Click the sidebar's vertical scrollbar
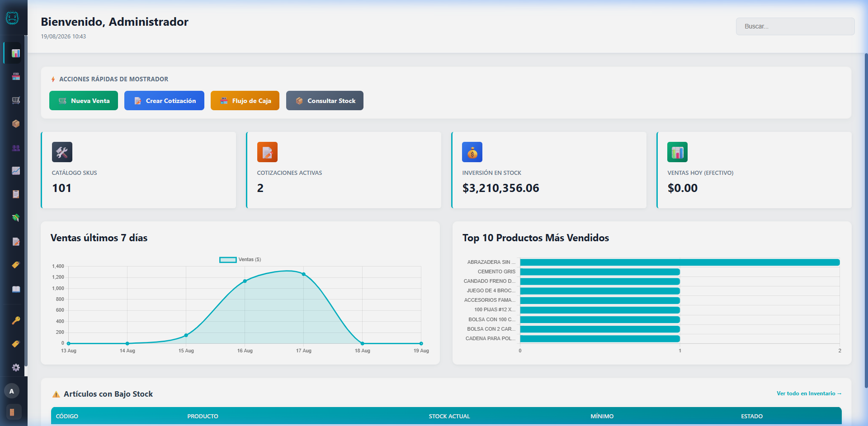 pyautogui.click(x=26, y=201)
